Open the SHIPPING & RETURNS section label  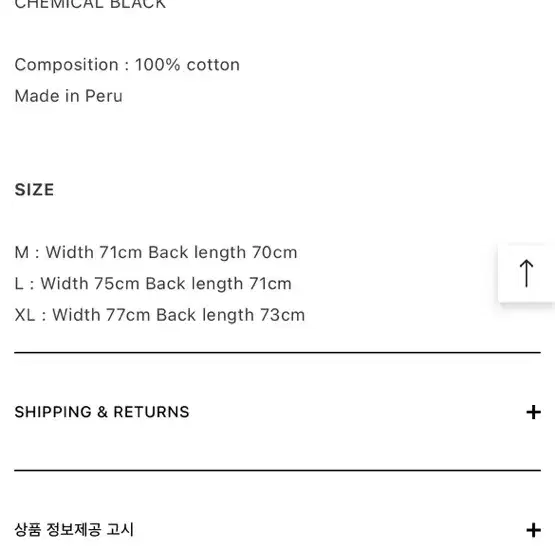[x=102, y=412]
